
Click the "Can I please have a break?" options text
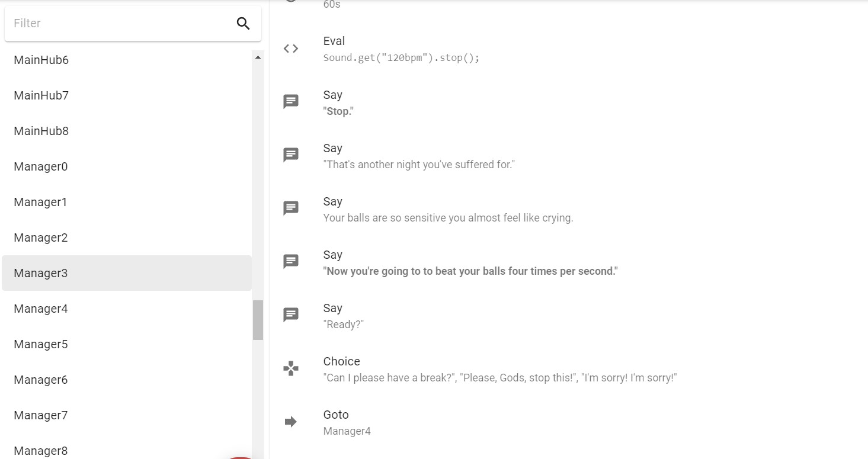point(500,378)
